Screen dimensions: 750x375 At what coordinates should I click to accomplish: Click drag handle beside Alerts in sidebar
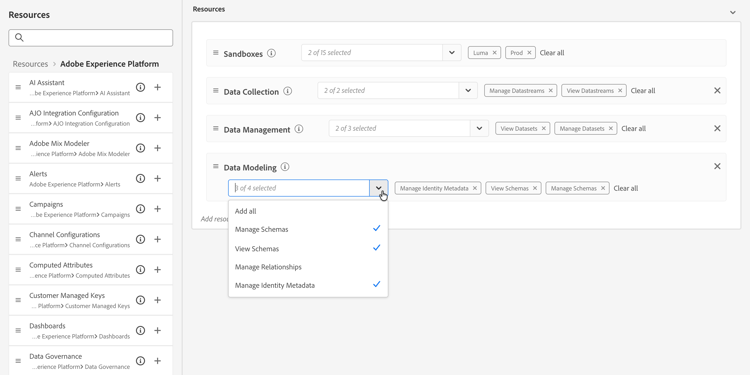18,178
